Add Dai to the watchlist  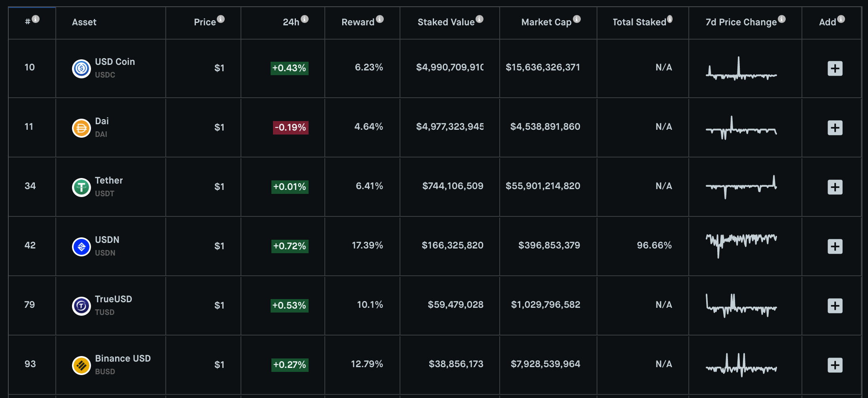[x=835, y=128]
